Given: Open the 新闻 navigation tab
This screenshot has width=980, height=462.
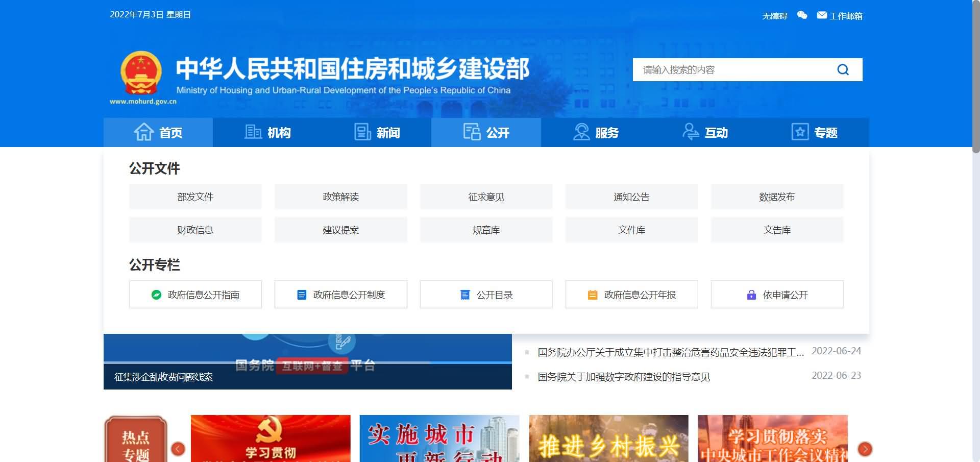Looking at the screenshot, I should [377, 132].
